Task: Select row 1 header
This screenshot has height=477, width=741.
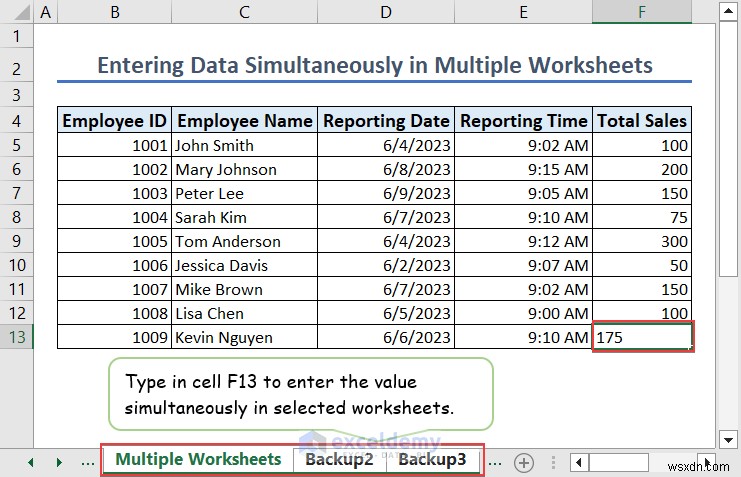Action: pos(17,36)
